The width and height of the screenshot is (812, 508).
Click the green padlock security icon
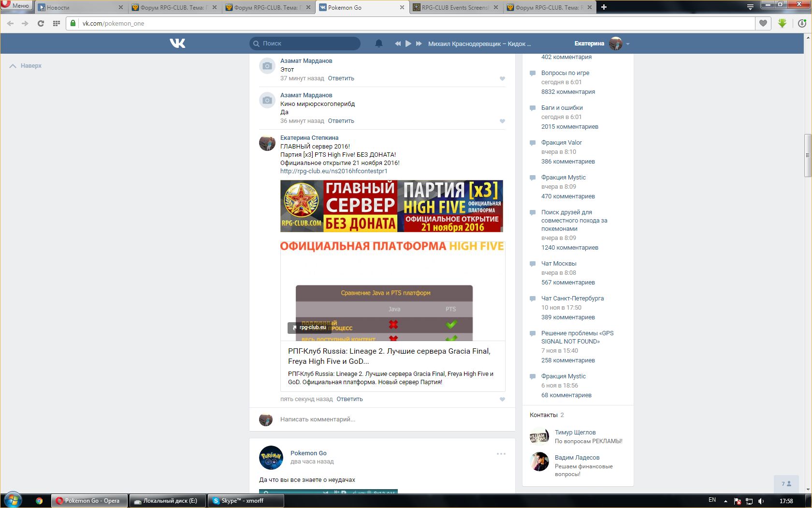[x=72, y=23]
